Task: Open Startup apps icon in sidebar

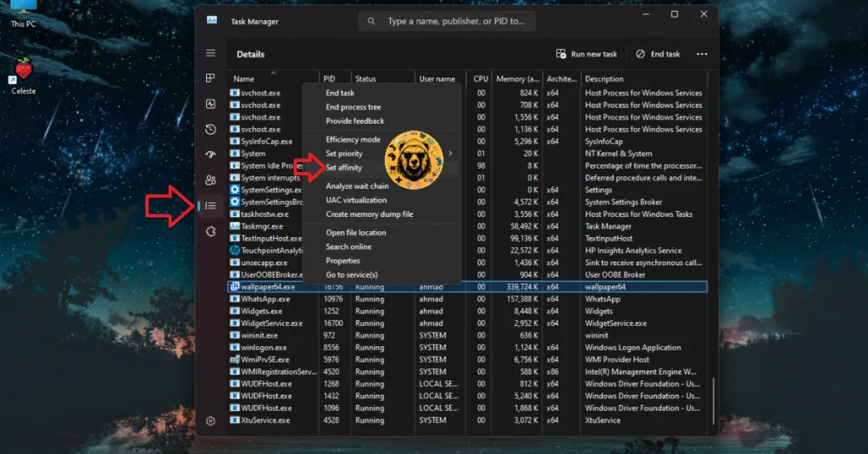Action: (210, 155)
